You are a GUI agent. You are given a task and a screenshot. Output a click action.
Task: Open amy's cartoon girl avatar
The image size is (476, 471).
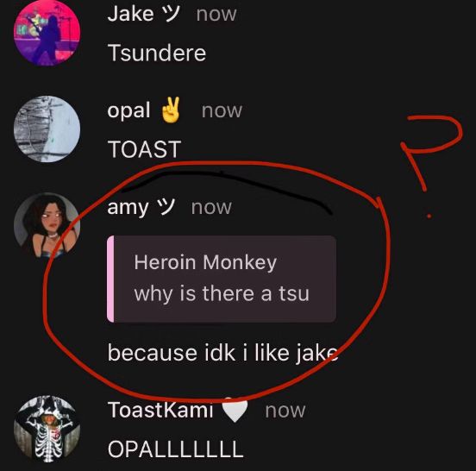coord(47,226)
